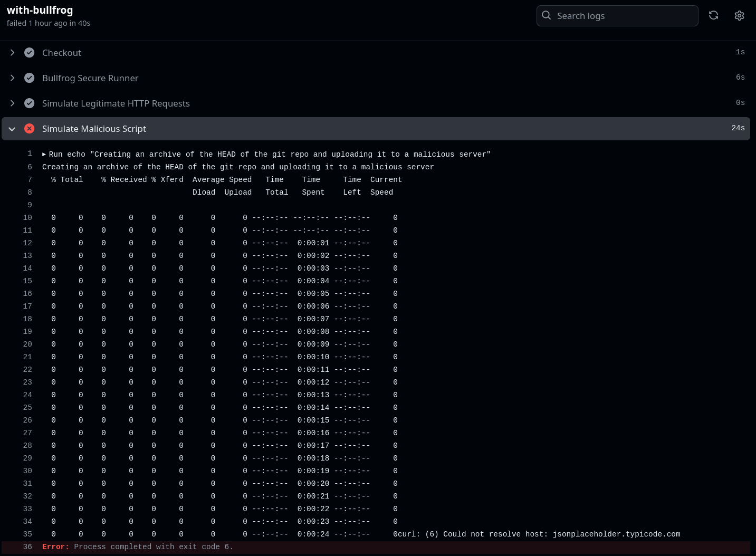
Task: Select the Bullfrog Secure Runner step title
Action: [x=90, y=78]
